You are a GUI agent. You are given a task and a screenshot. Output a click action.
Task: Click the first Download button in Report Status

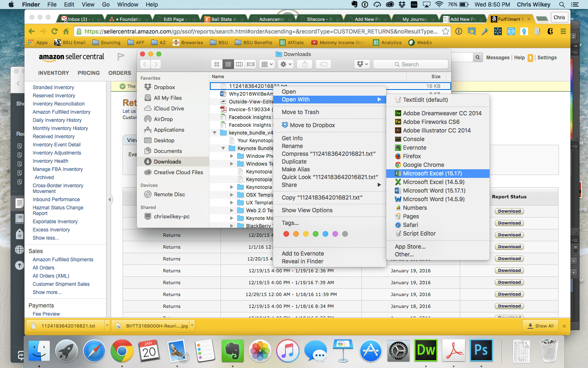(x=509, y=211)
